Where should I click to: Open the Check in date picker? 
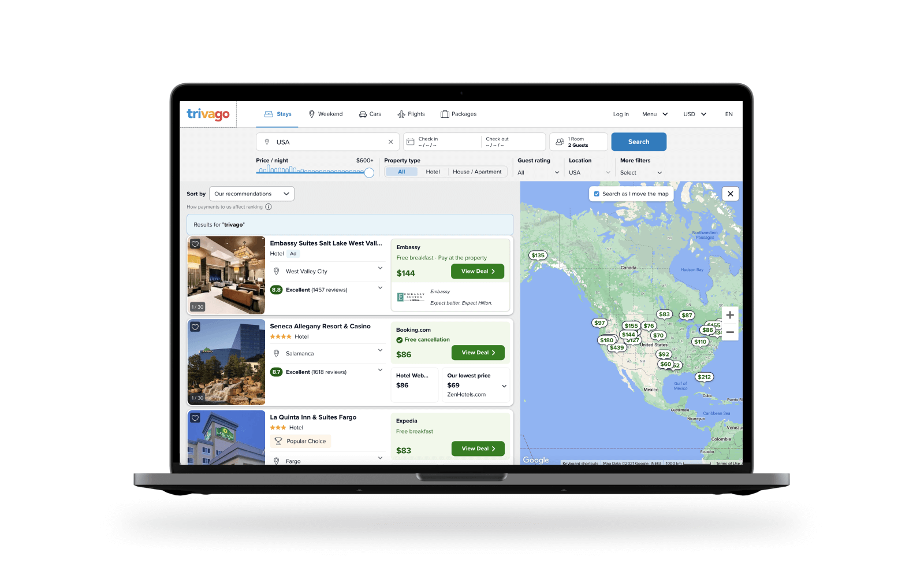point(442,142)
